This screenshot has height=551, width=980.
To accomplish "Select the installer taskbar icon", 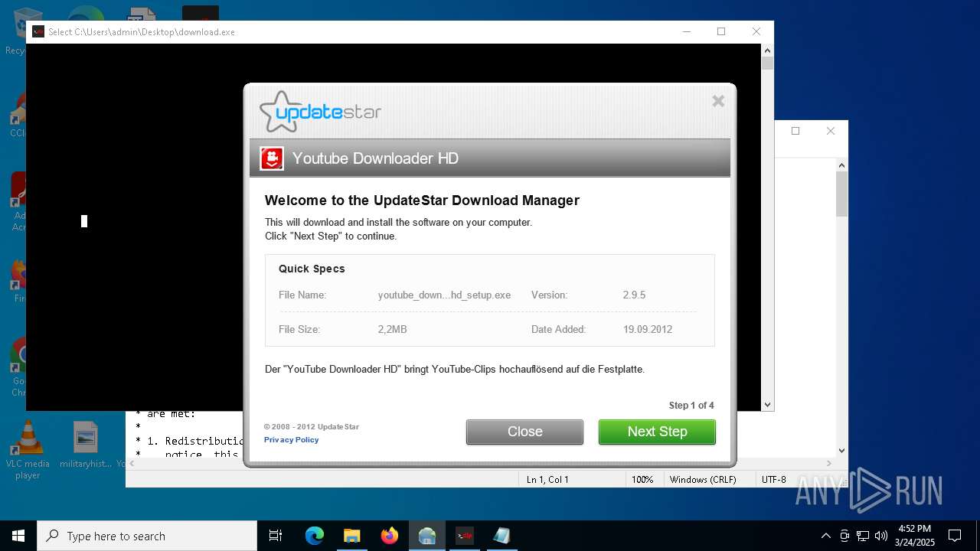I will 427,536.
